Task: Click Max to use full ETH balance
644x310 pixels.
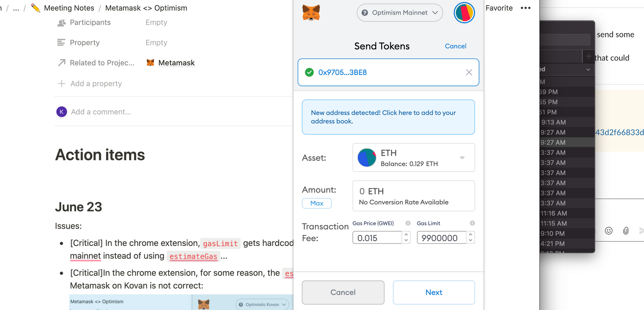Action: point(317,203)
